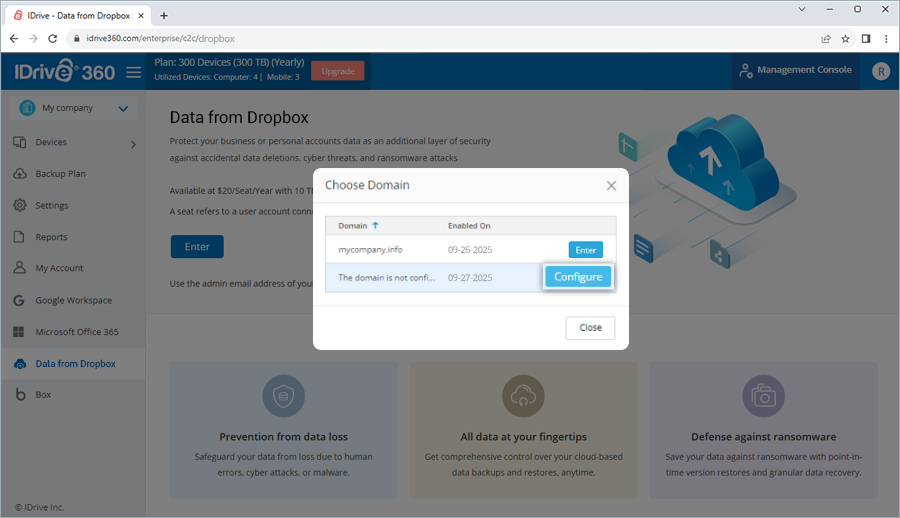Click the Enabled On column header
Viewport: 900px width, 518px height.
(469, 226)
